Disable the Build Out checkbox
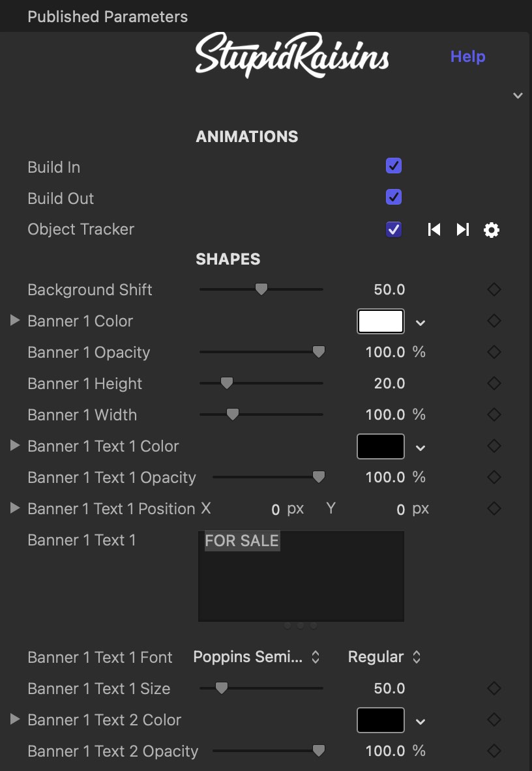 tap(394, 197)
